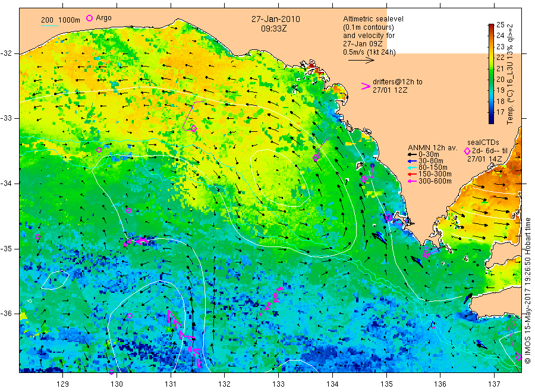The image size is (535, 392).
Task: Click the magenta drifters chevron symbol in the legend
Action: click(x=366, y=86)
